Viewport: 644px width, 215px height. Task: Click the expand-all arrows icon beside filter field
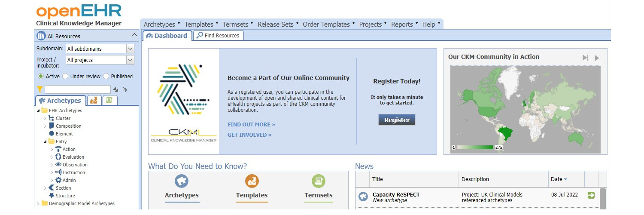[125, 89]
